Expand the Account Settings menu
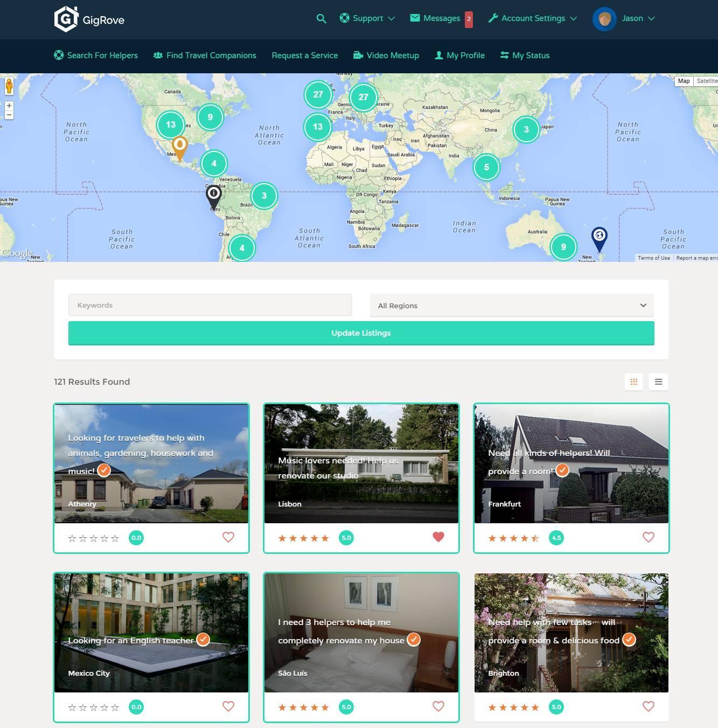This screenshot has height=728, width=718. [532, 18]
